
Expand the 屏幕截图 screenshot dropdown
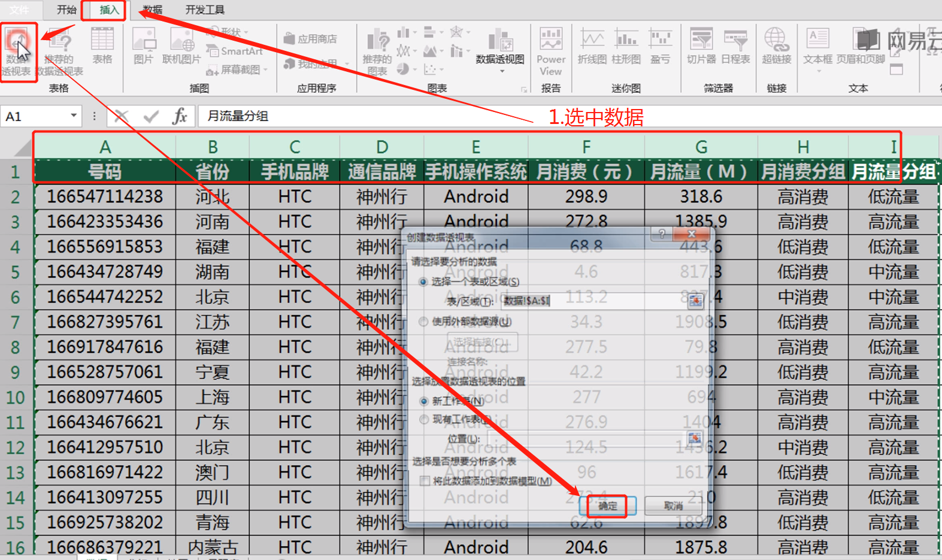click(x=265, y=69)
